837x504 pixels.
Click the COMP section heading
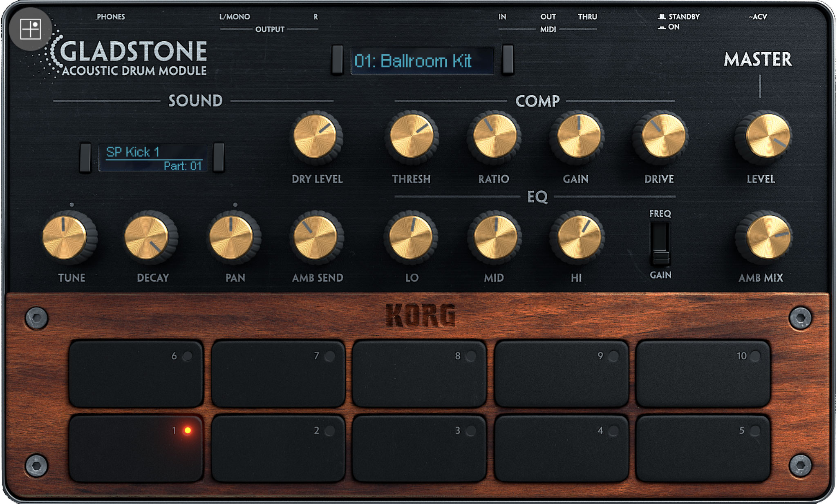tap(537, 101)
